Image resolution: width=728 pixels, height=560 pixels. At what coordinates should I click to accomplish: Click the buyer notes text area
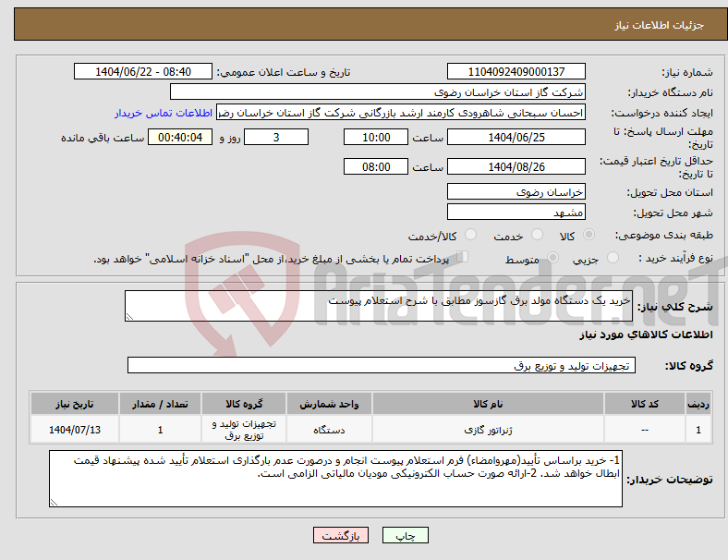(335, 479)
